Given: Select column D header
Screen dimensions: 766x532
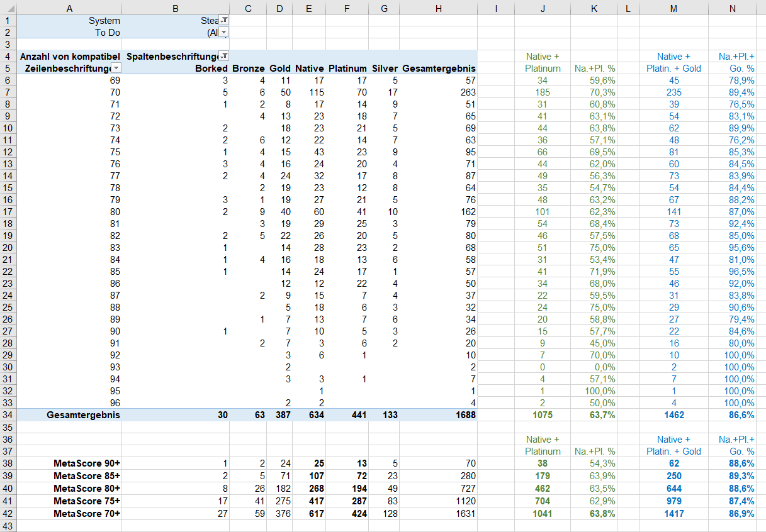Looking at the screenshot, I should point(279,8).
